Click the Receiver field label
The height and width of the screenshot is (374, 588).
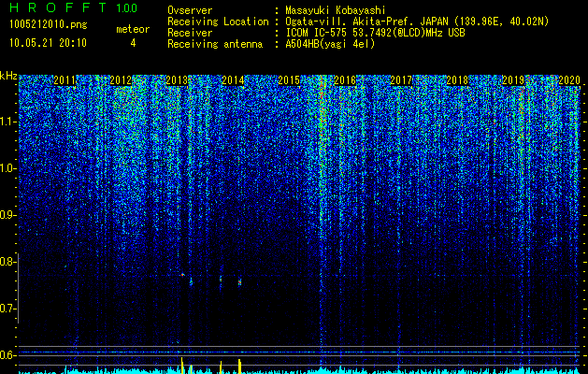click(190, 33)
